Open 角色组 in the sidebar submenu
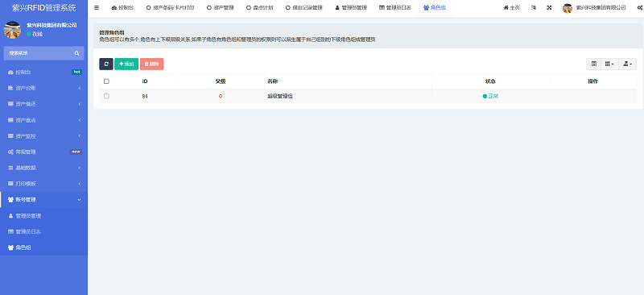Screen dimensions: 644x295 tap(43, 247)
